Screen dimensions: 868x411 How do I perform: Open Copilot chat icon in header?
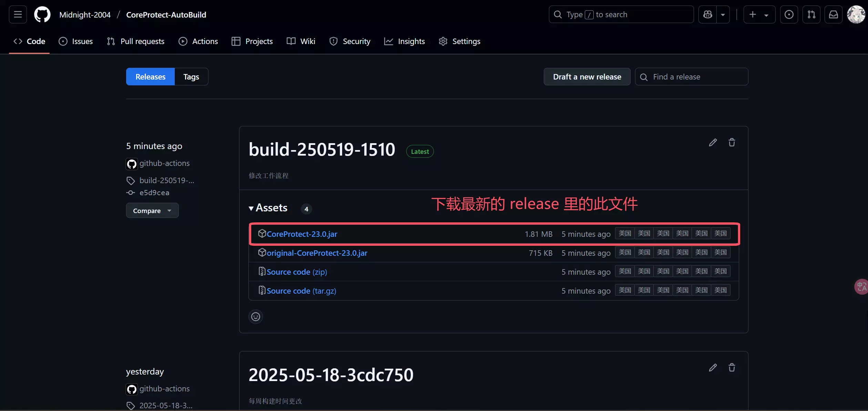coord(707,14)
